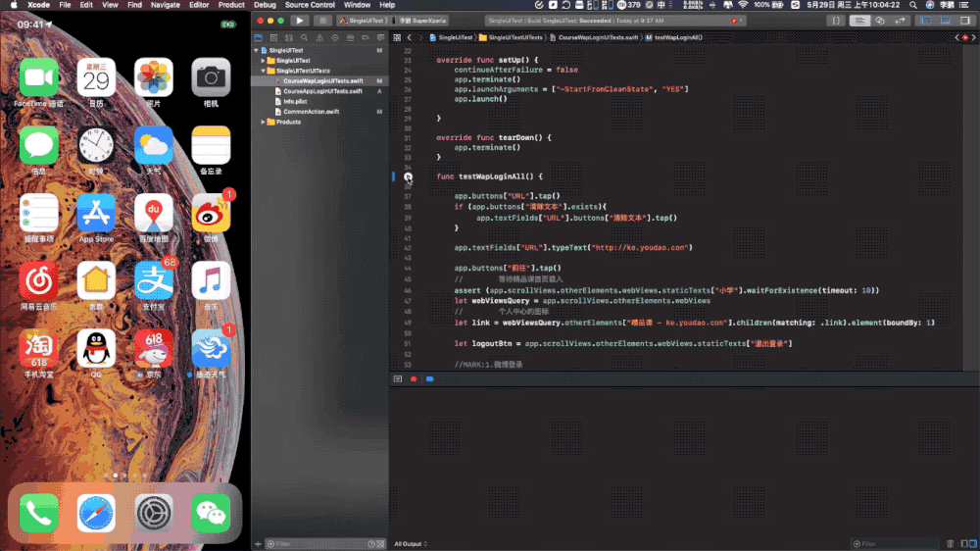Toggle breakpoints activation in debug bar

click(430, 379)
